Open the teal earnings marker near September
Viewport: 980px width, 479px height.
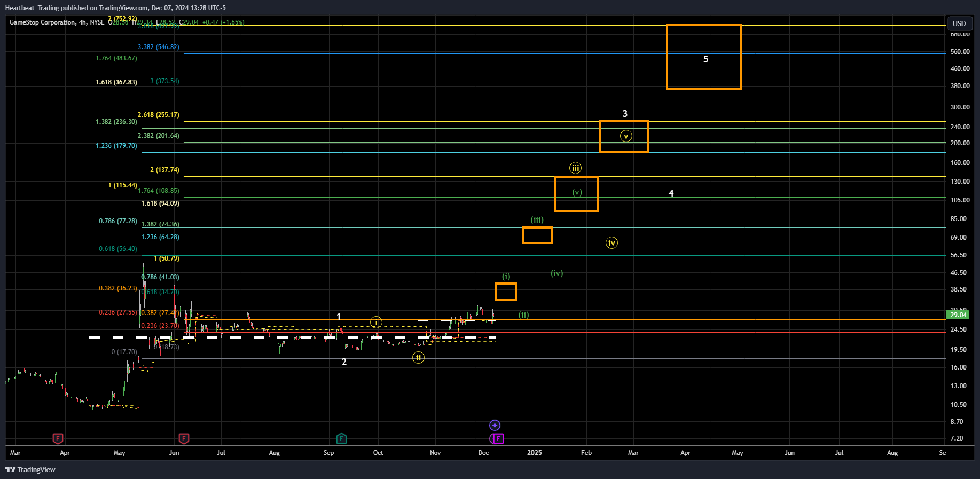coord(341,439)
